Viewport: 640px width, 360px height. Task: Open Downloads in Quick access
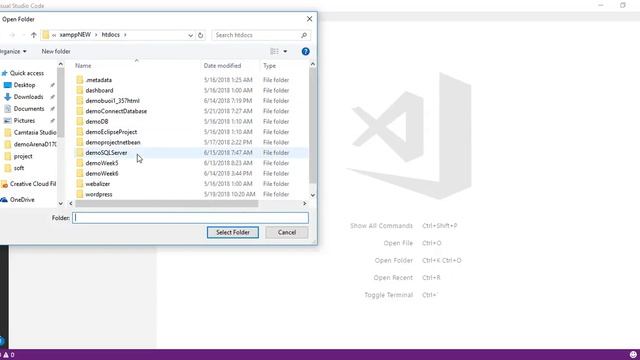point(28,97)
